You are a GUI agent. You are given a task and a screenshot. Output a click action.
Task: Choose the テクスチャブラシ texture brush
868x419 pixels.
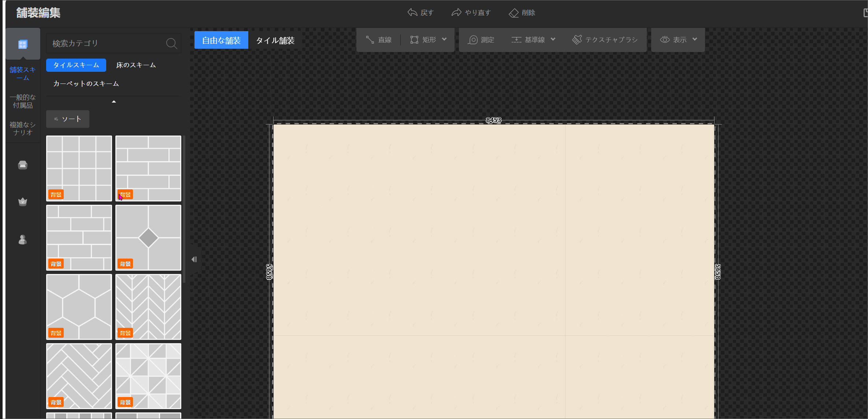605,40
